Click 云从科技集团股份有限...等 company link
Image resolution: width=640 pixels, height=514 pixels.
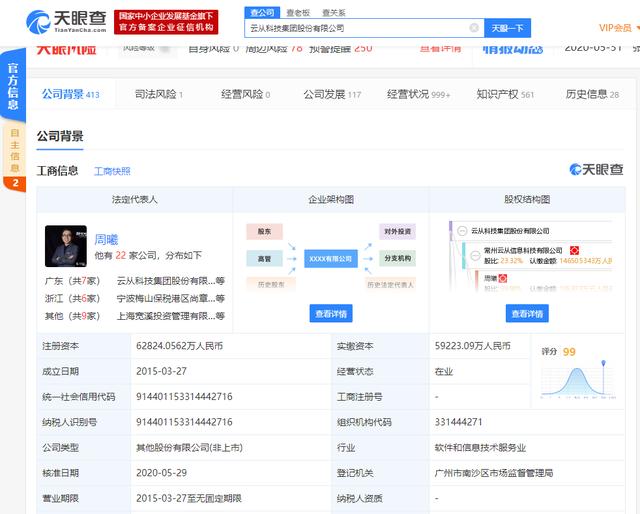point(171,281)
